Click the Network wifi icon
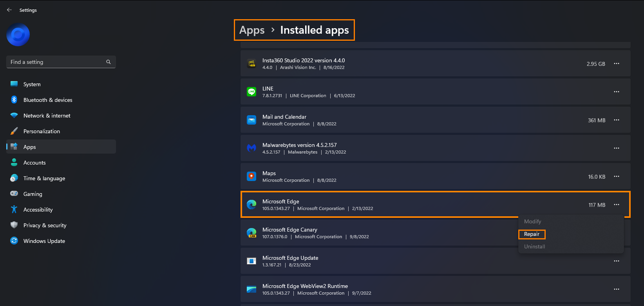Image resolution: width=644 pixels, height=306 pixels. pos(14,115)
